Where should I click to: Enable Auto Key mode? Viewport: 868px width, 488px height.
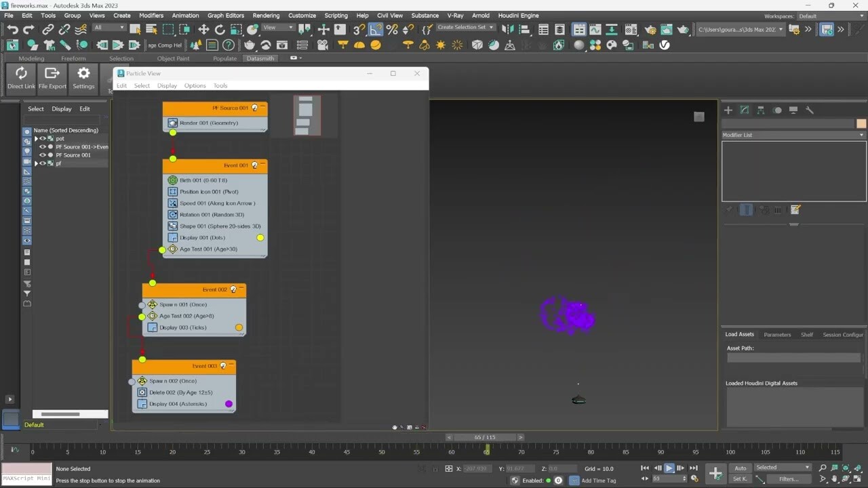coord(741,468)
